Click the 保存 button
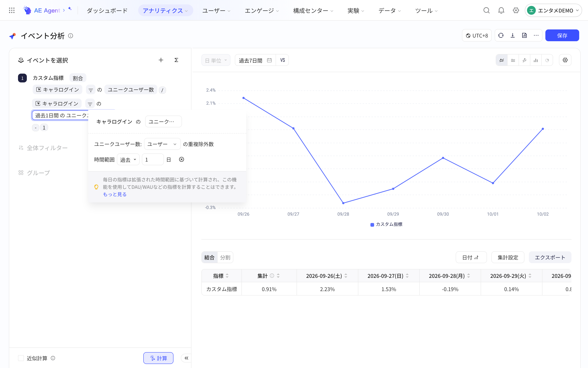The height and width of the screenshot is (368, 588). tap(562, 36)
